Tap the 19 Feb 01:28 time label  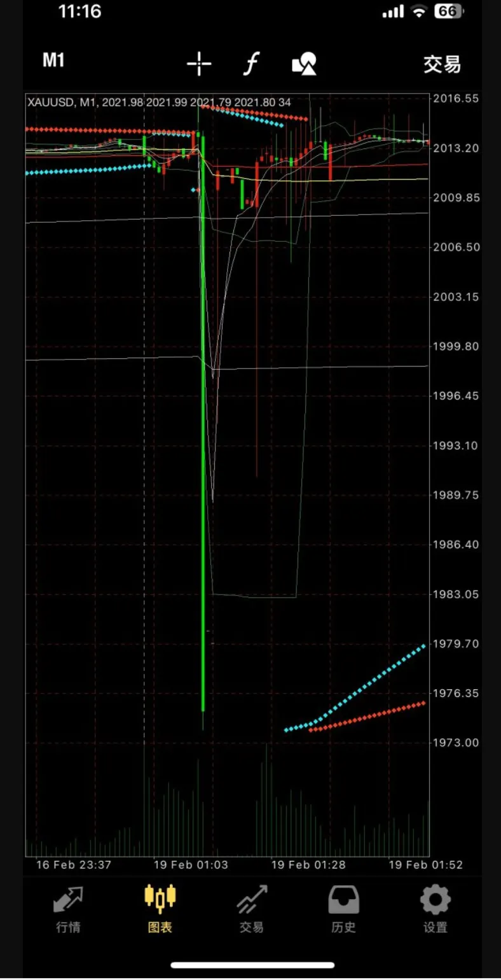pyautogui.click(x=308, y=865)
